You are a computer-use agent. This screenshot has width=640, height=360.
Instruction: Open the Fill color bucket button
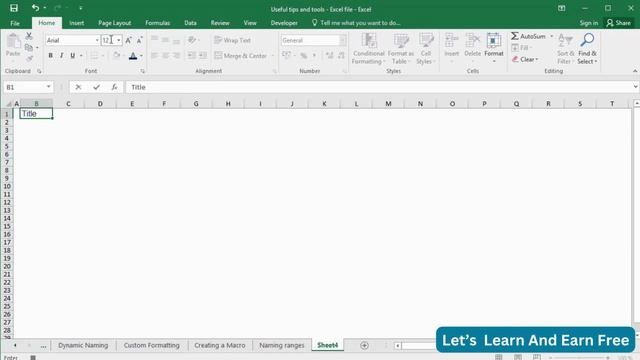click(x=117, y=56)
